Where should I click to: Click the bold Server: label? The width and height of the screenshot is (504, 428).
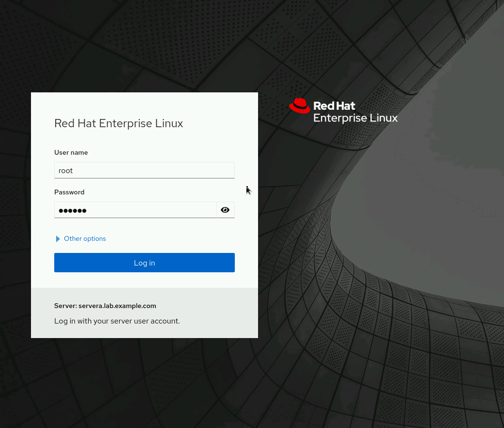pyautogui.click(x=65, y=306)
